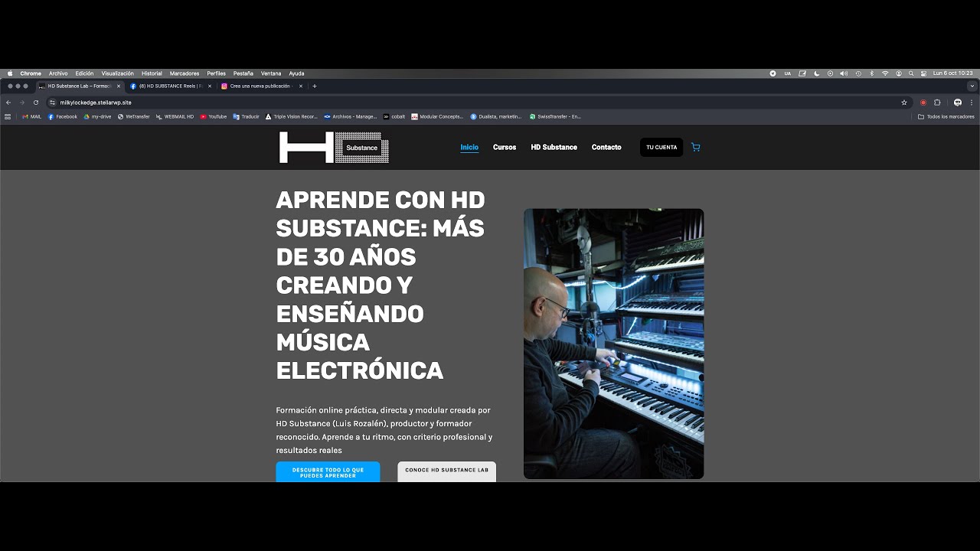Open the macOS Apple menu
The height and width of the screenshot is (551, 980).
tap(10, 73)
